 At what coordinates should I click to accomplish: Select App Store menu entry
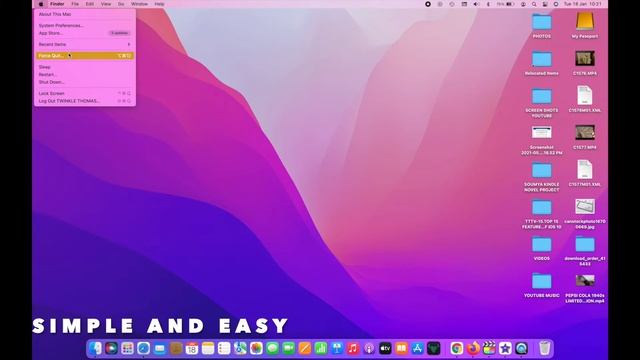[84, 33]
